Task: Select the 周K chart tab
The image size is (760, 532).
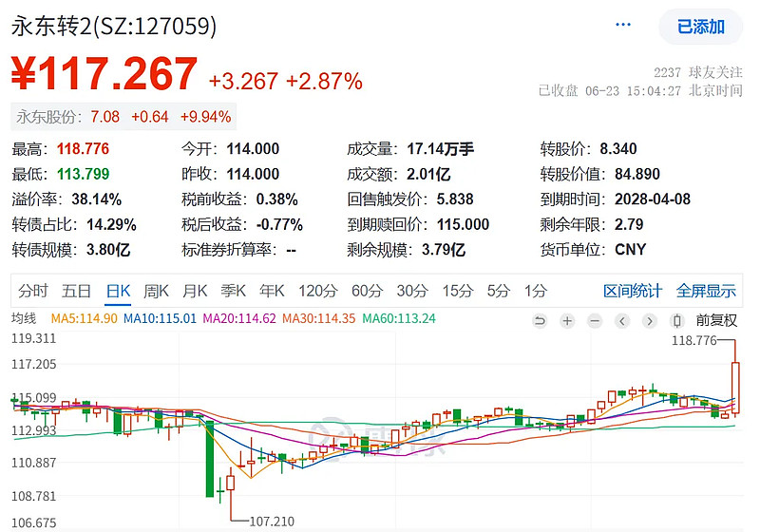Action: point(156,292)
